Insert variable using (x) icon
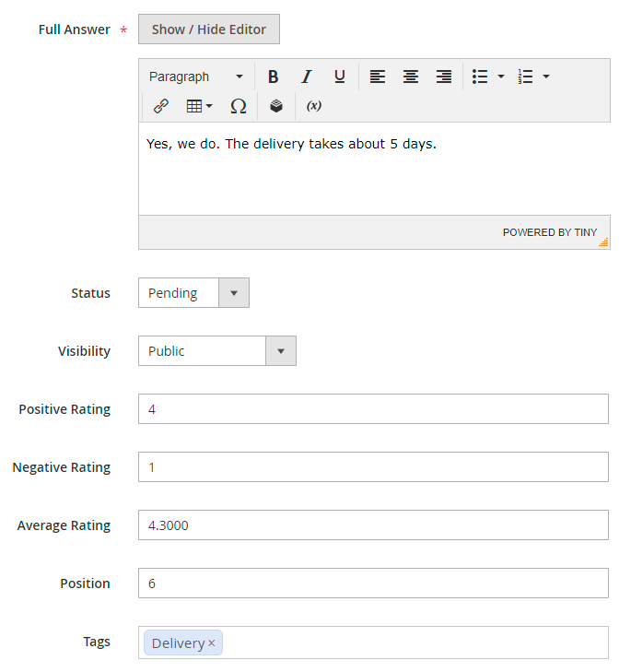The image size is (631, 672). 314,106
